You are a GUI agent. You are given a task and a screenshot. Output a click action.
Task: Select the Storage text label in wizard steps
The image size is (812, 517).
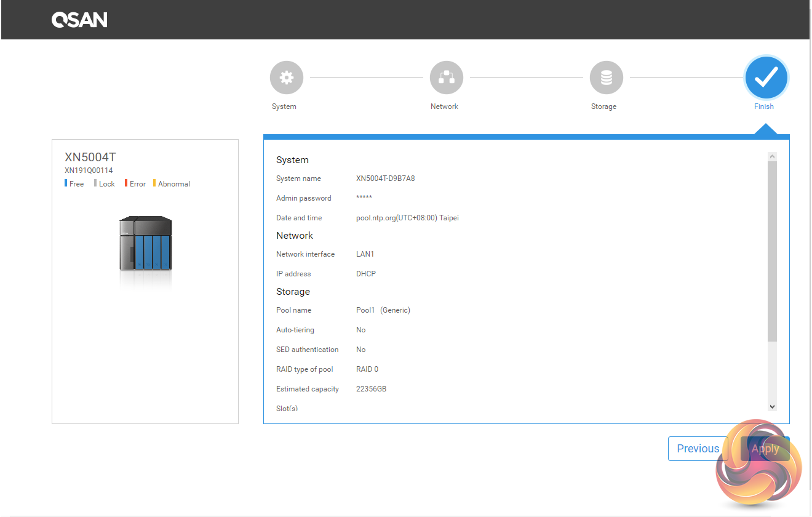[603, 106]
